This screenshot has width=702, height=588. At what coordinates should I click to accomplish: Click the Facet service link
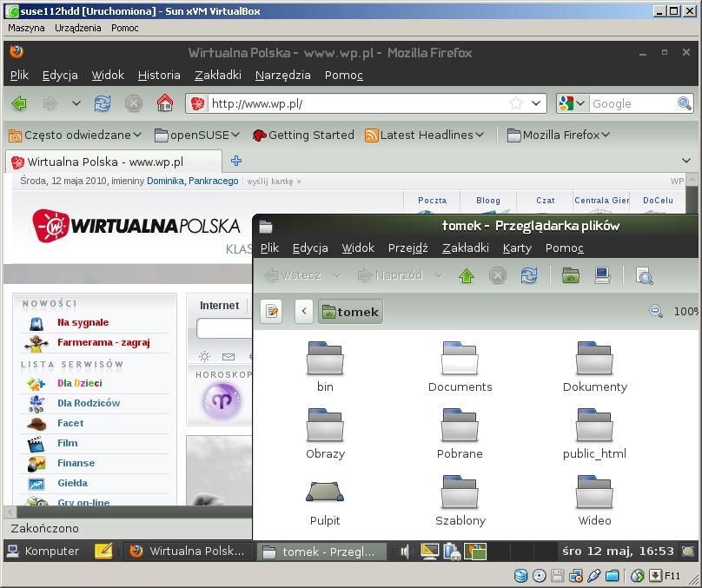[70, 423]
